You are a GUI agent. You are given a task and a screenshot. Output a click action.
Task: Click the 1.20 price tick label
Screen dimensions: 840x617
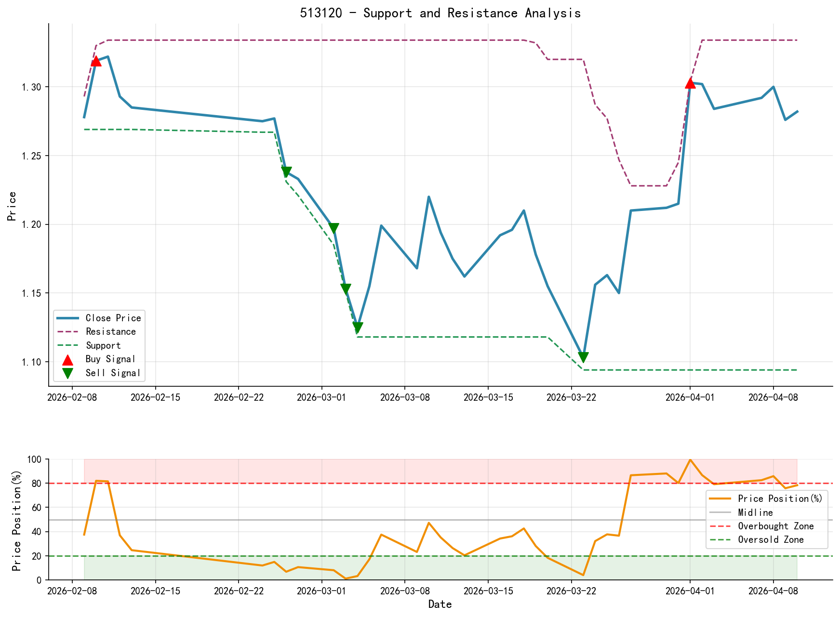(x=32, y=224)
